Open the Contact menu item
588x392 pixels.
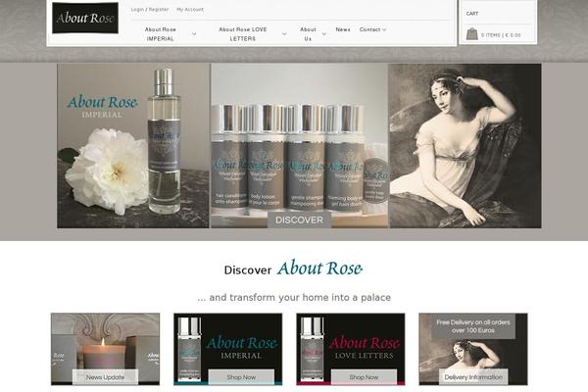click(x=369, y=29)
